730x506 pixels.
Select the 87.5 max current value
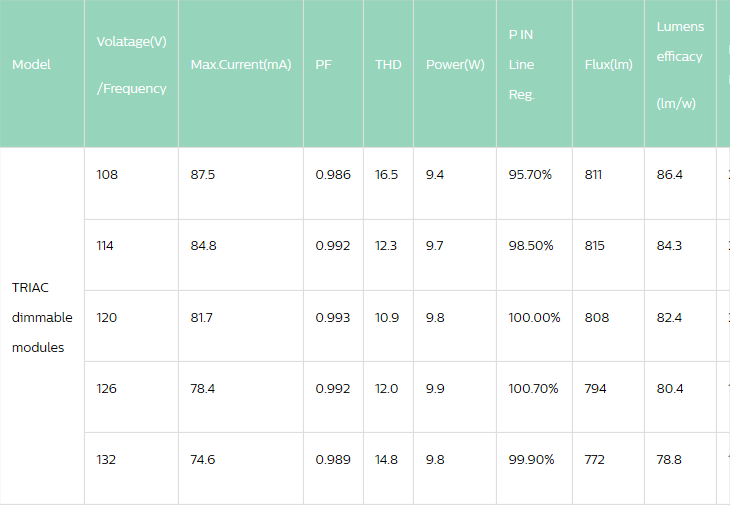[203, 175]
